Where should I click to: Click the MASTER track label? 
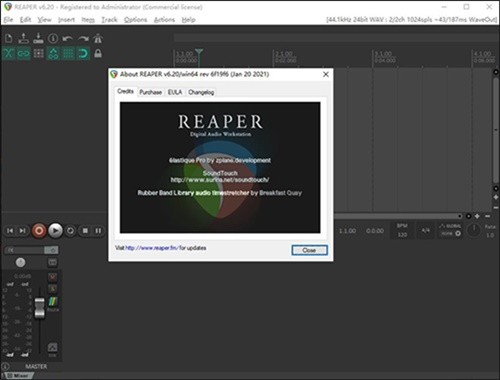point(36,366)
